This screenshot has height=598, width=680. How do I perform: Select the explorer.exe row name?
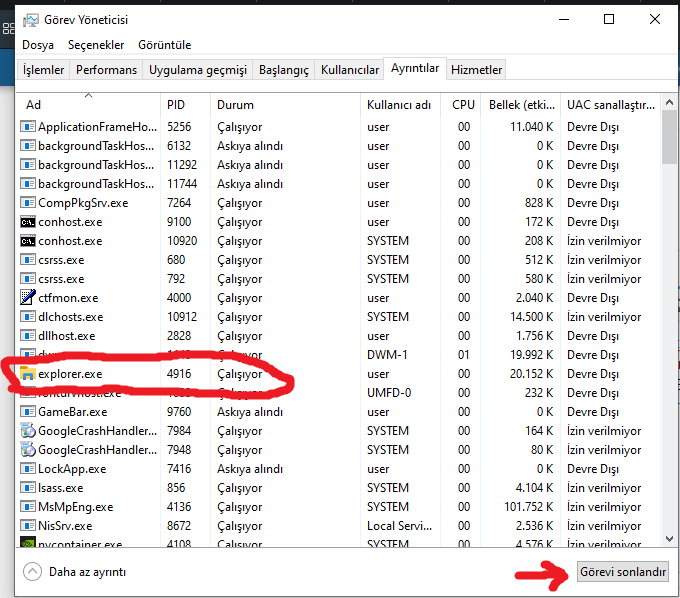point(70,373)
